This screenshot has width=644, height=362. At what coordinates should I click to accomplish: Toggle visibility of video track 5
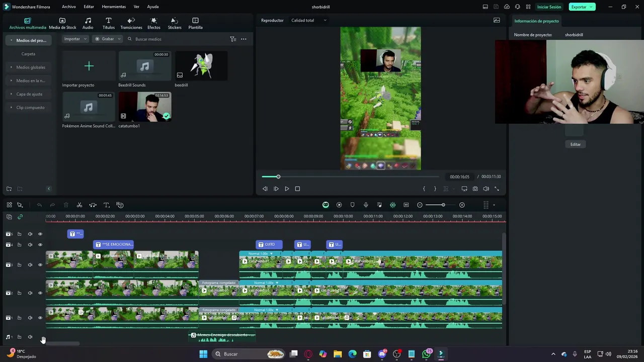click(x=40, y=234)
